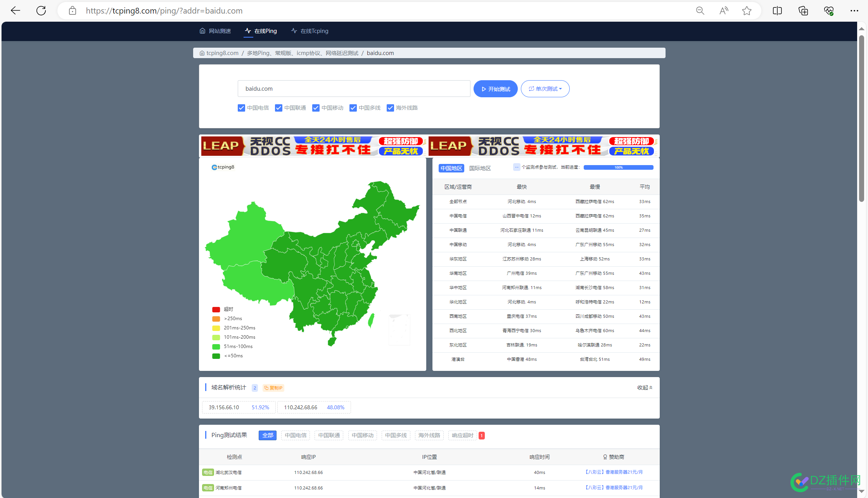The image size is (868, 498).
Task: Click the sponsor lightbulb icon in table header
Action: (x=605, y=457)
